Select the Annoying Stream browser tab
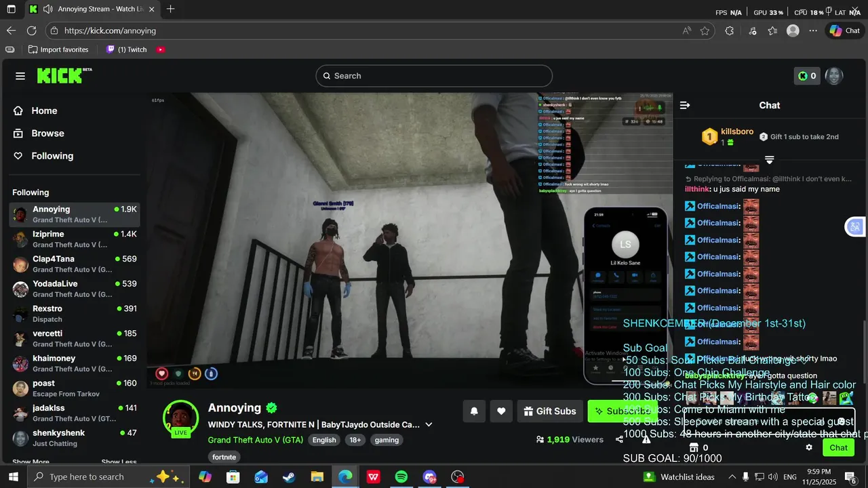This screenshot has height=488, width=868. (92, 9)
